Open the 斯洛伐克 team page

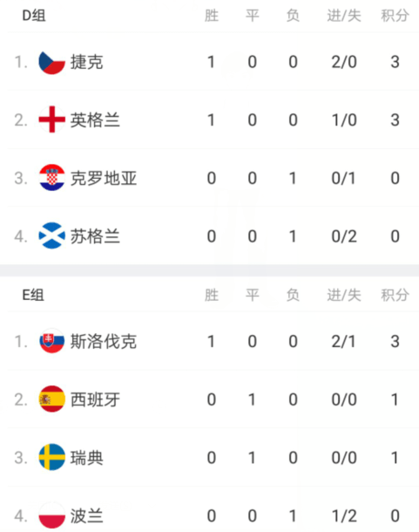click(x=104, y=341)
